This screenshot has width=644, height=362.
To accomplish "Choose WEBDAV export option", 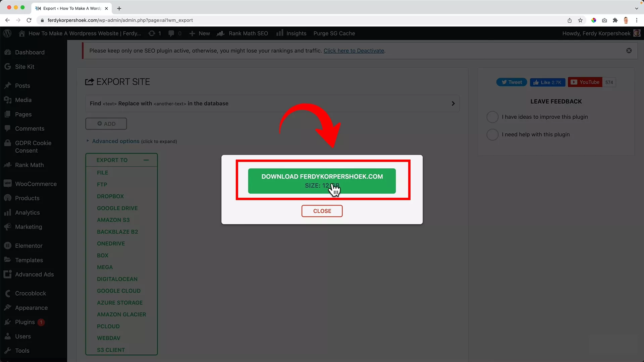I will click(x=109, y=338).
